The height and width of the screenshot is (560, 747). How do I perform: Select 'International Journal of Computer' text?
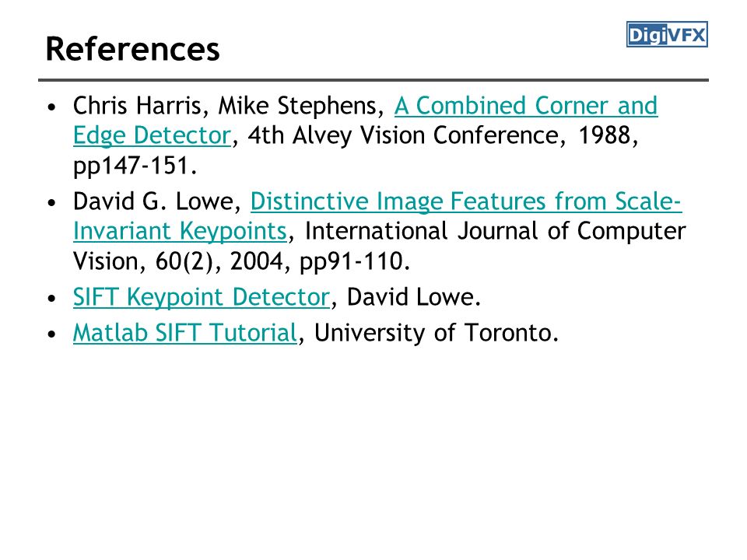coord(495,232)
